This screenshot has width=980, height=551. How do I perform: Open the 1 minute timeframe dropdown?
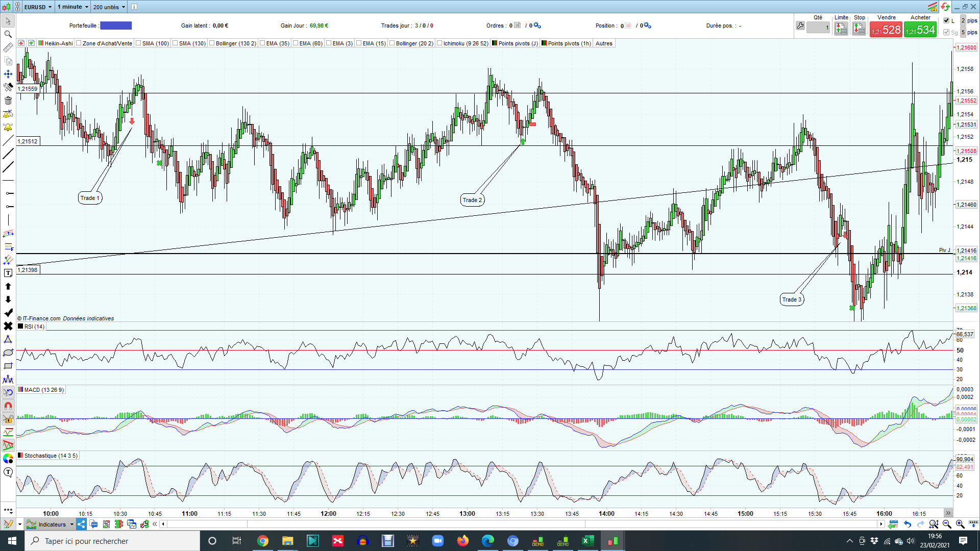tap(72, 7)
